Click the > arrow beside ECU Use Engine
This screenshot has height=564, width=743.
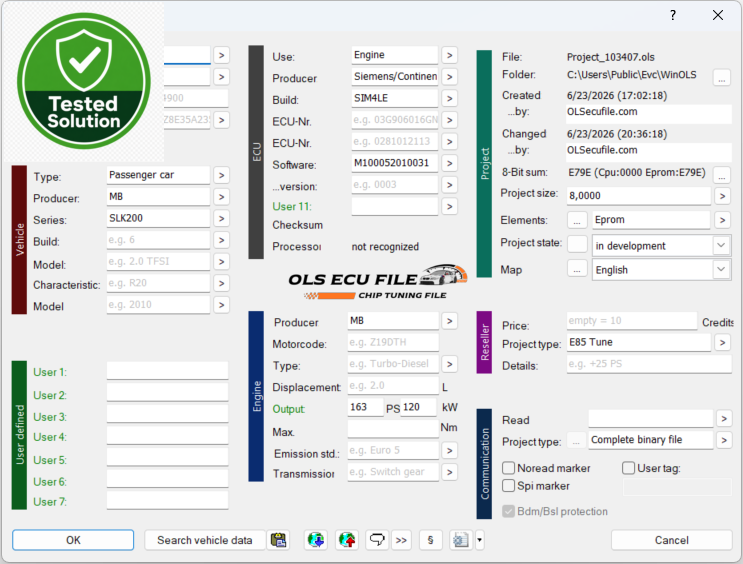[450, 55]
